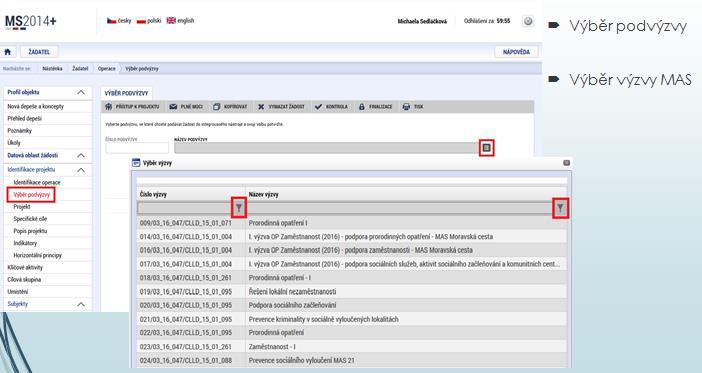Close the Výběr výzvy dialog
This screenshot has width=702, height=373.
pyautogui.click(x=566, y=163)
